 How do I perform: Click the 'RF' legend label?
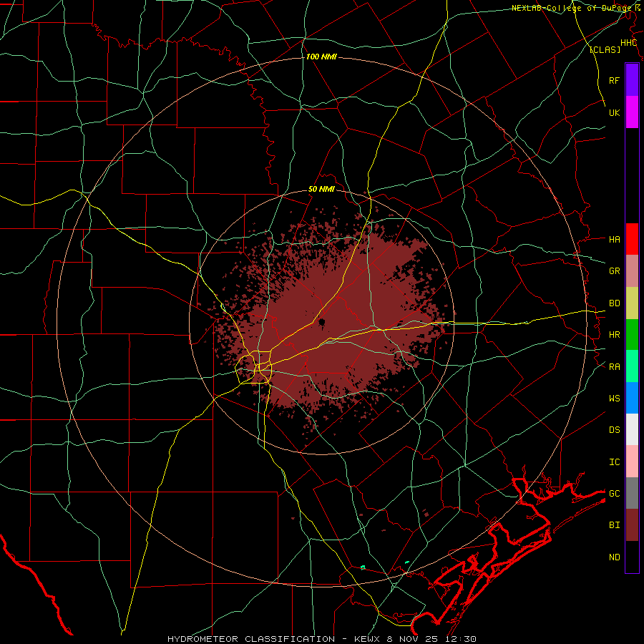[x=614, y=80]
